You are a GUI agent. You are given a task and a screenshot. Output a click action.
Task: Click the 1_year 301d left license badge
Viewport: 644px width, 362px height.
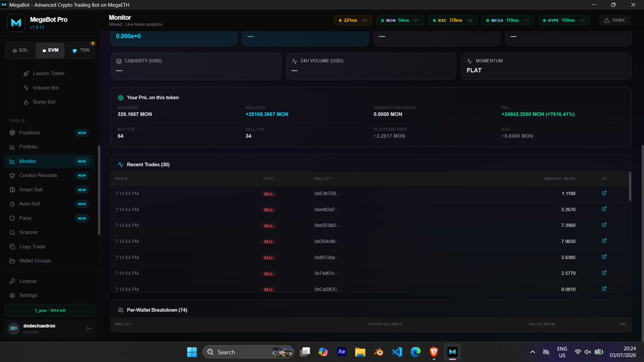50,311
